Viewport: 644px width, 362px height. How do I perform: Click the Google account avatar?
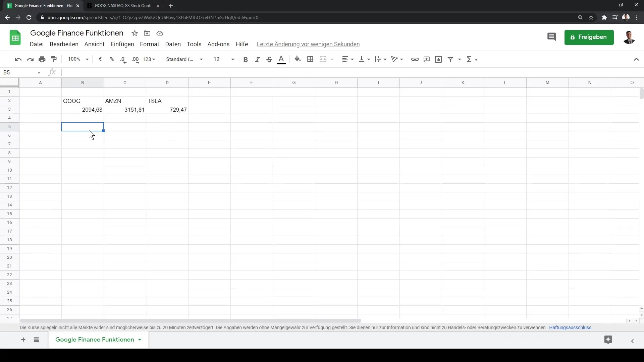(629, 37)
